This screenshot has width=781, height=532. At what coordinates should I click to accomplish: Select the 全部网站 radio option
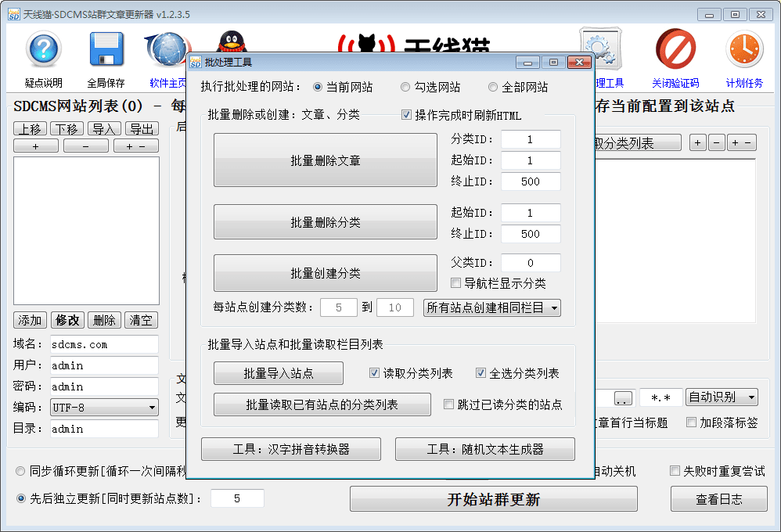[492, 87]
